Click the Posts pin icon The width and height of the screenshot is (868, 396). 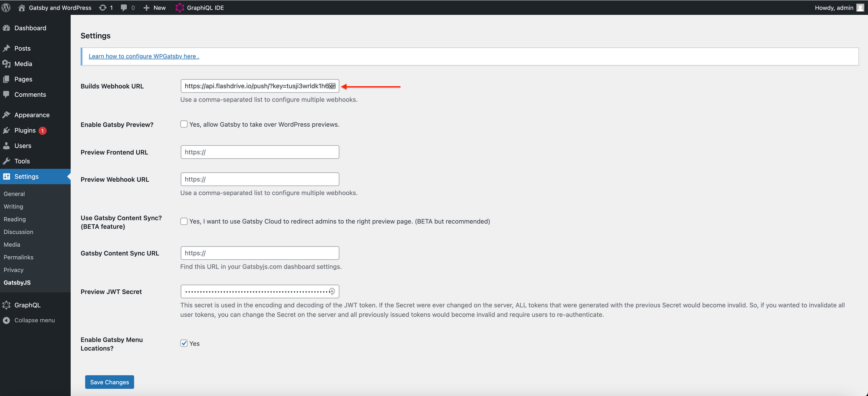[x=7, y=48]
